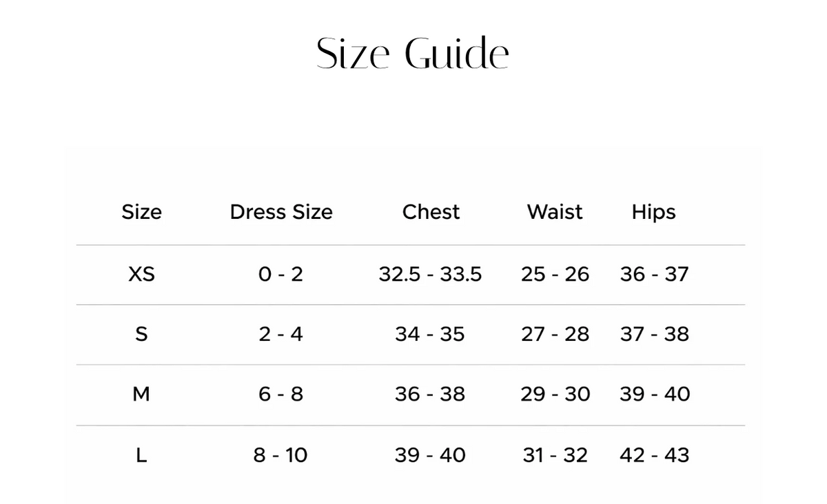Select the Hips column header
The image size is (827, 504).
653,213
